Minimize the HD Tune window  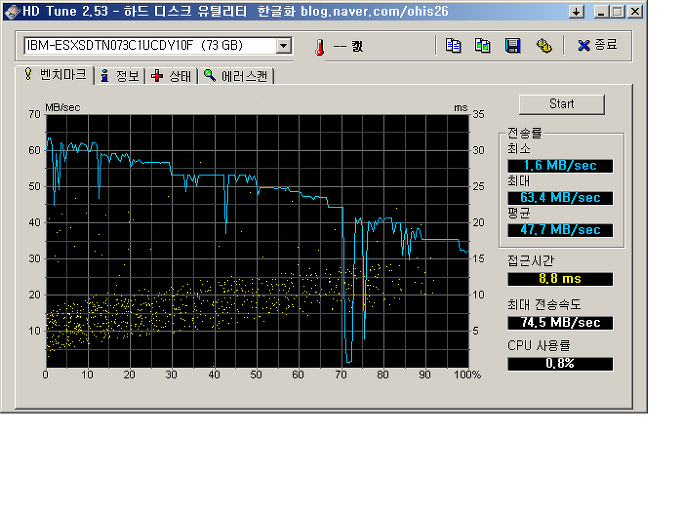tap(601, 12)
